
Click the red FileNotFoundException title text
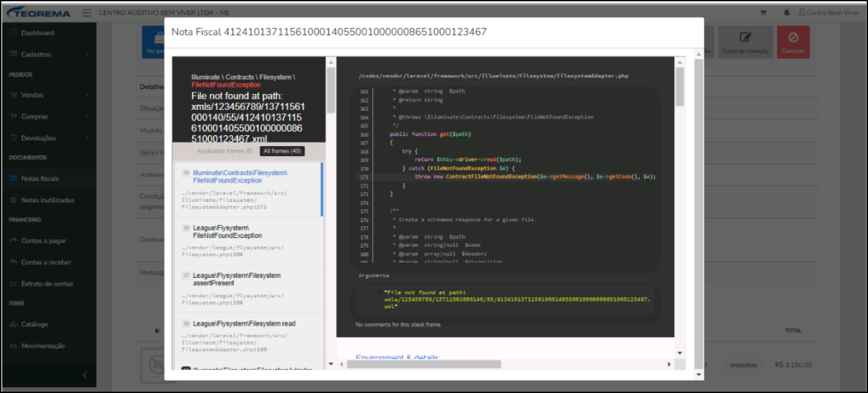(226, 85)
